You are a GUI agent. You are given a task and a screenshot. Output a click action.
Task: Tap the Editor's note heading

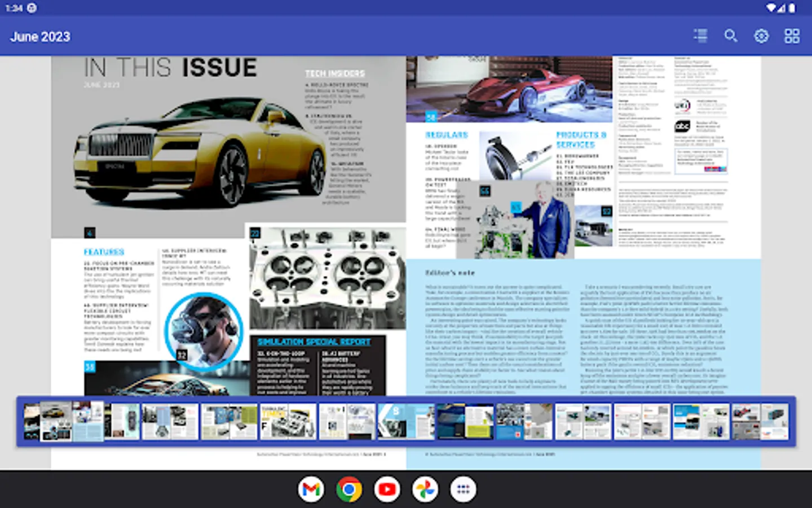coord(450,273)
